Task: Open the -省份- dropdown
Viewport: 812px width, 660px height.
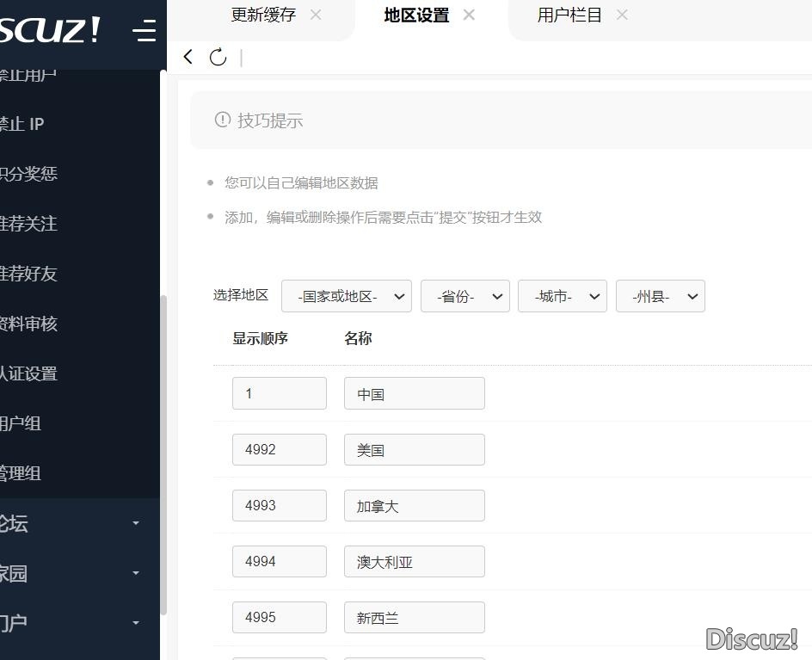Action: click(x=465, y=295)
